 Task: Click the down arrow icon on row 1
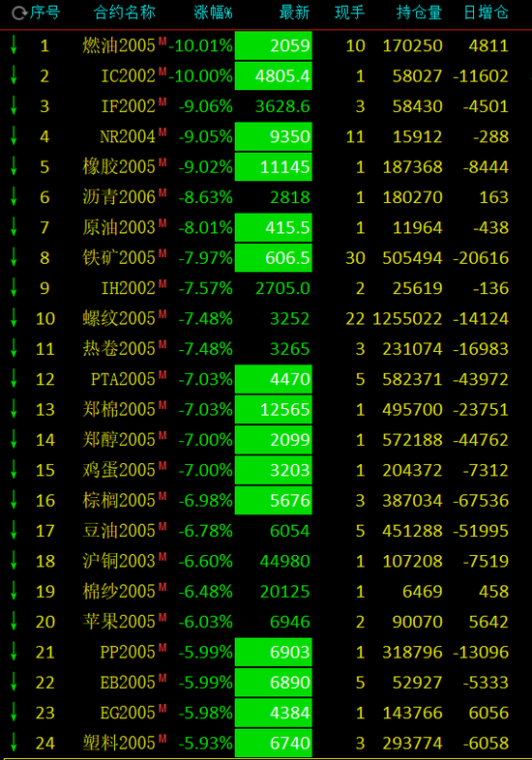coord(14,45)
